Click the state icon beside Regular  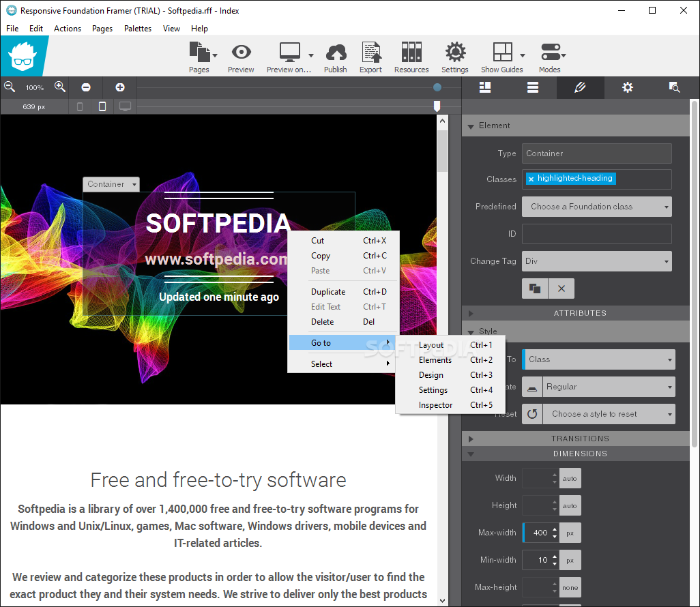point(532,387)
